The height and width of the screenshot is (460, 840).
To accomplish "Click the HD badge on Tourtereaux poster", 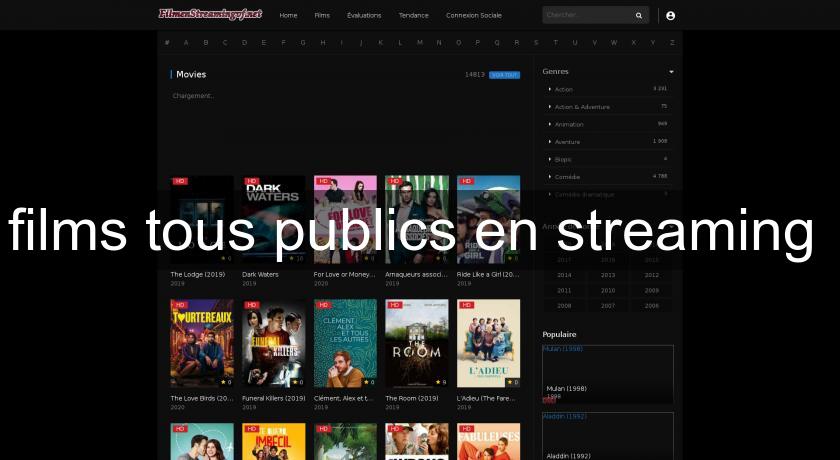I will coord(180,305).
